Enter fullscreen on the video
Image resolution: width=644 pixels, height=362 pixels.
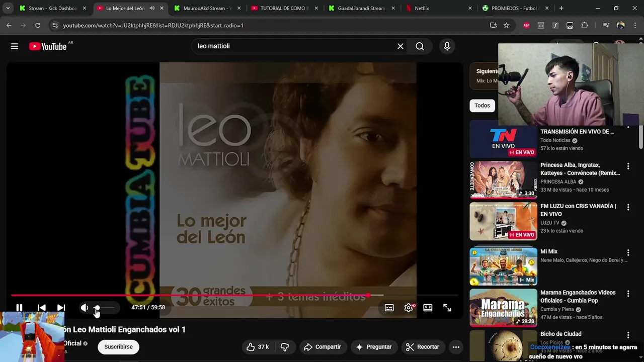click(447, 308)
